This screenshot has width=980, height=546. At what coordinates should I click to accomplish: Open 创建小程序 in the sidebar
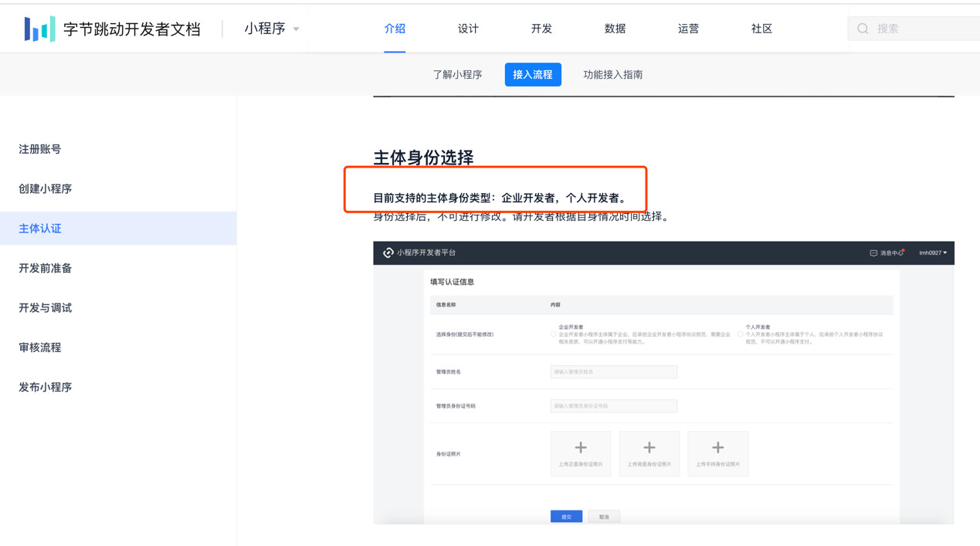coord(46,188)
